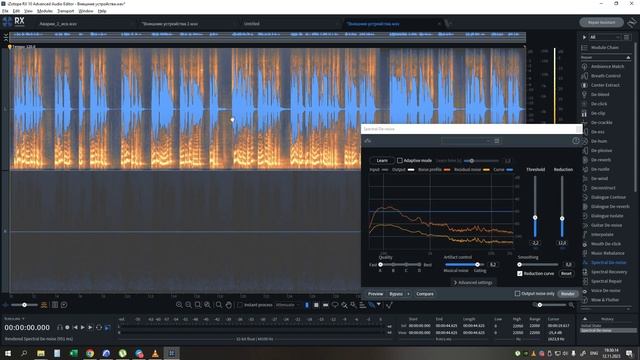Adjust the Artifact control slider
Image resolution: width=640 pixels, height=360 pixels.
[x=477, y=264]
